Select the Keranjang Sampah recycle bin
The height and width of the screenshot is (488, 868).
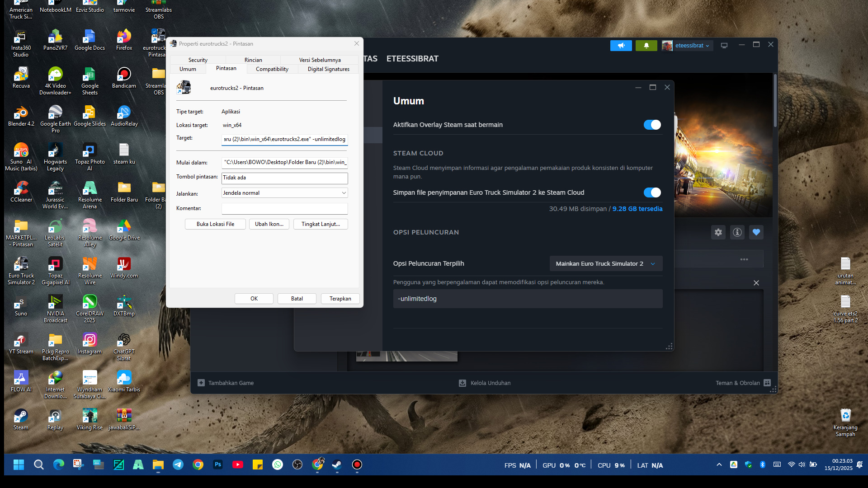[845, 422]
